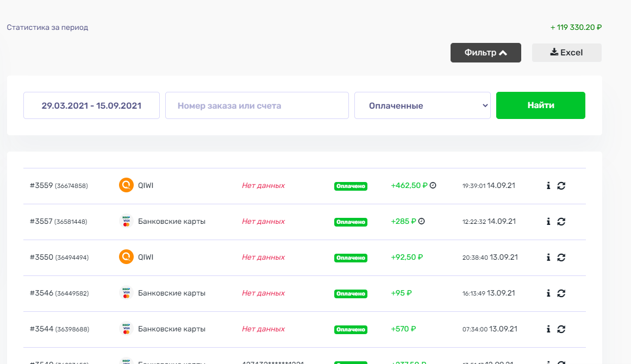Image resolution: width=631 pixels, height=364 pixels.
Task: Export the list to Excel
Action: point(567,53)
